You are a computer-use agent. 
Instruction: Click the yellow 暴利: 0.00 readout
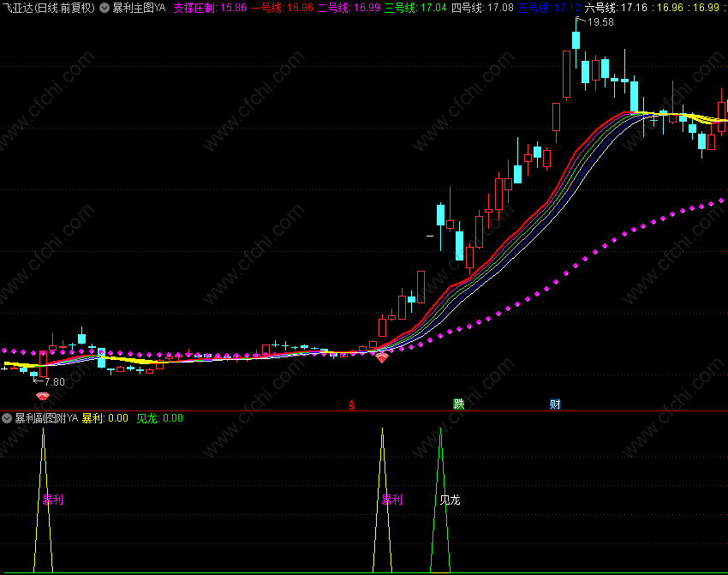coord(105,418)
